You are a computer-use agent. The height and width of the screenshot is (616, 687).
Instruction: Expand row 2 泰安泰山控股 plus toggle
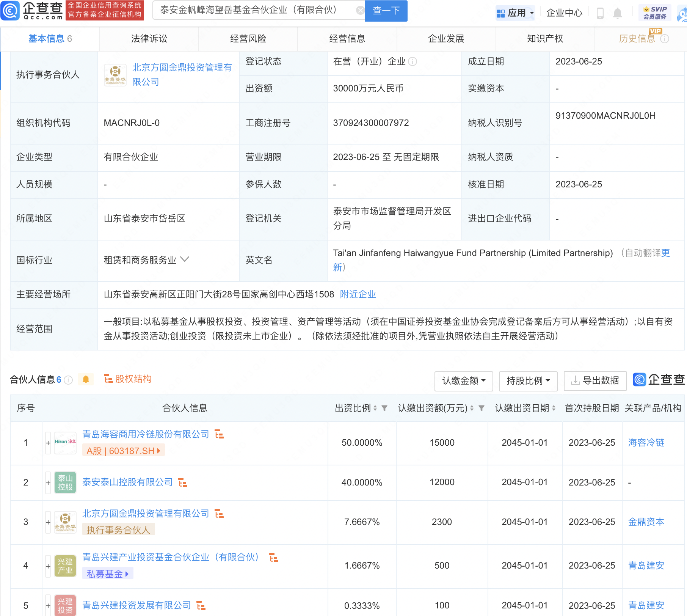pos(48,482)
